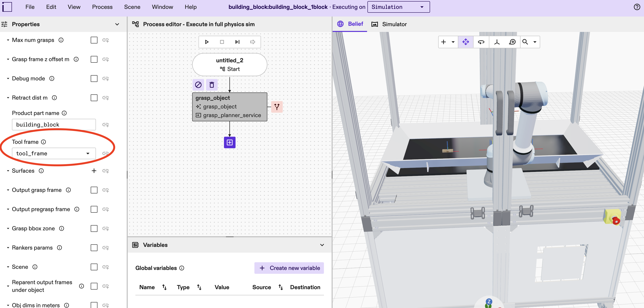This screenshot has height=308, width=644.
Task: Open the Process menu
Action: coord(102,7)
